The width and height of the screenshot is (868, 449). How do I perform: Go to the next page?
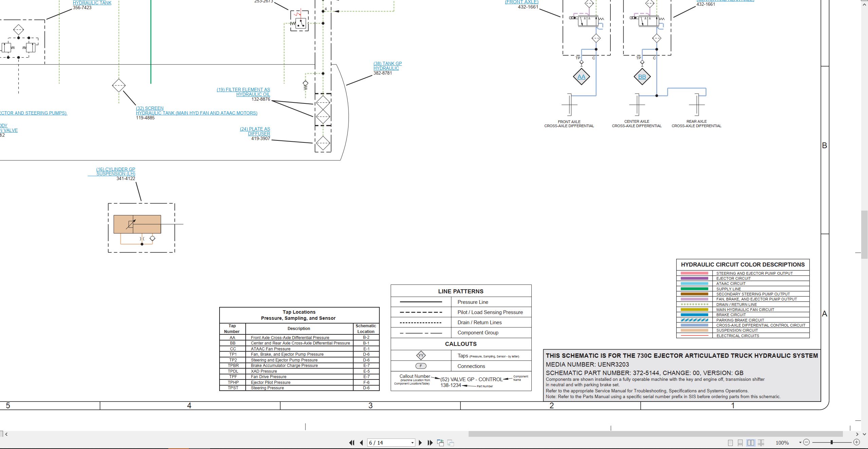tap(420, 443)
